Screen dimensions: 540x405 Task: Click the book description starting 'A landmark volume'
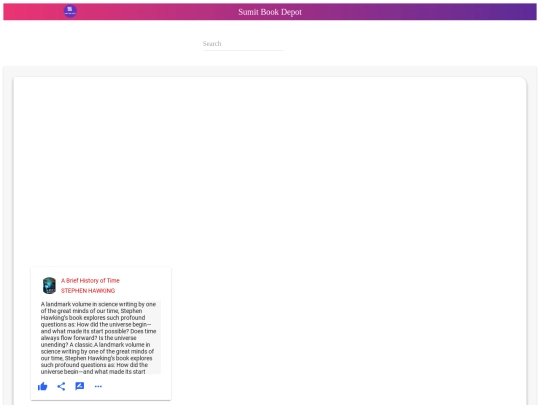[x=100, y=338]
